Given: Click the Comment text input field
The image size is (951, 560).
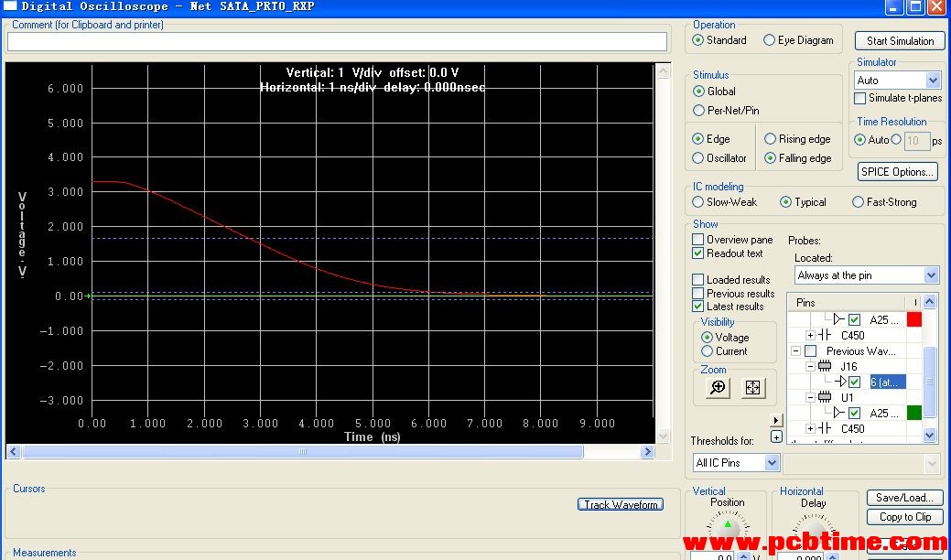Looking at the screenshot, I should 337,42.
